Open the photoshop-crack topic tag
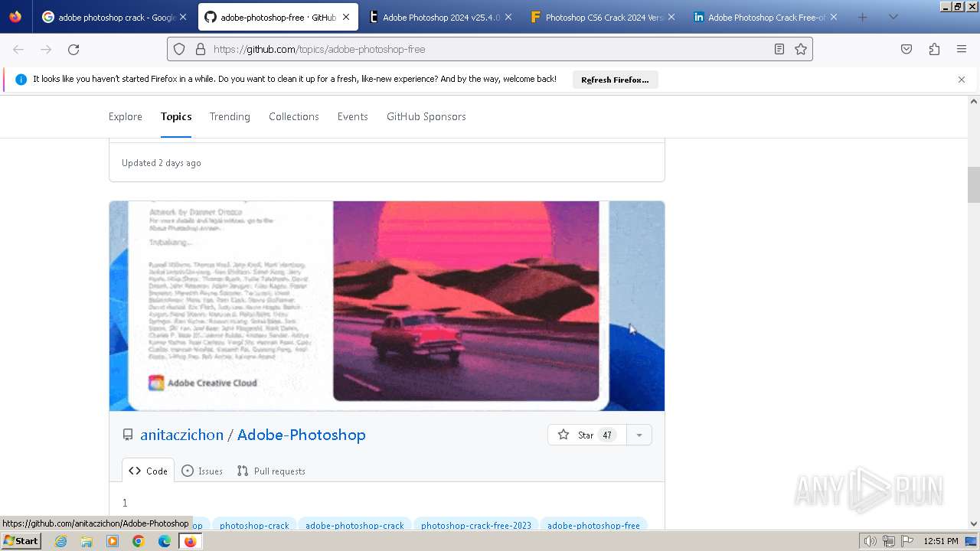 (x=254, y=525)
